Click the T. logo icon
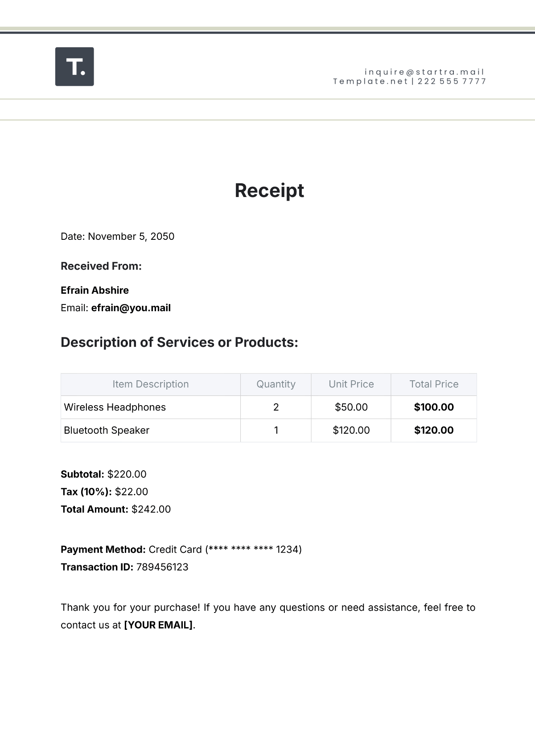535x756 pixels. (x=74, y=66)
